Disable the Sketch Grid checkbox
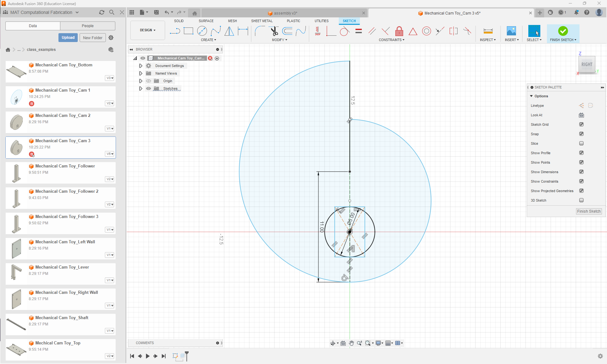Screen dimensions: 607x364 click(x=581, y=124)
